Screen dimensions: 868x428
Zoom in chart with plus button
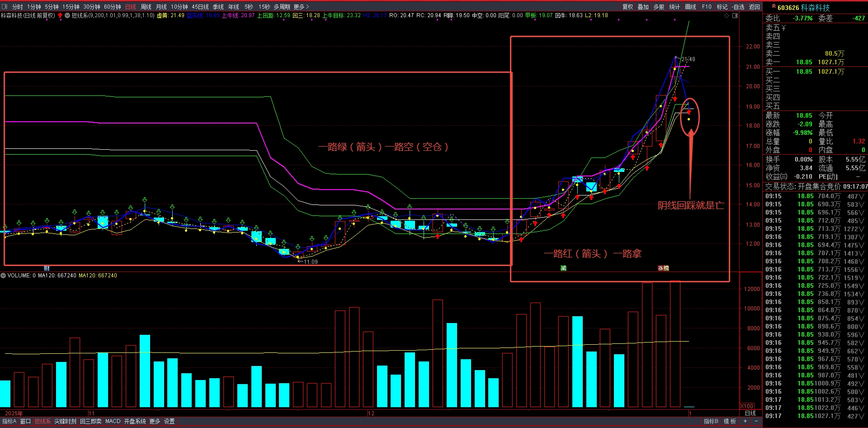[x=745, y=421]
